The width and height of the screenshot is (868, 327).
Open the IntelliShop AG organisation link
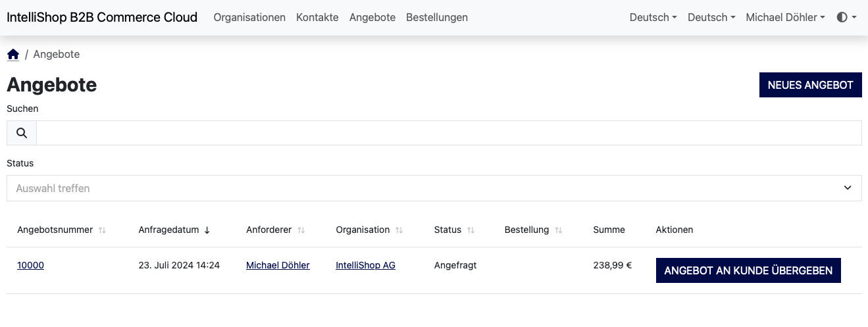click(x=365, y=265)
